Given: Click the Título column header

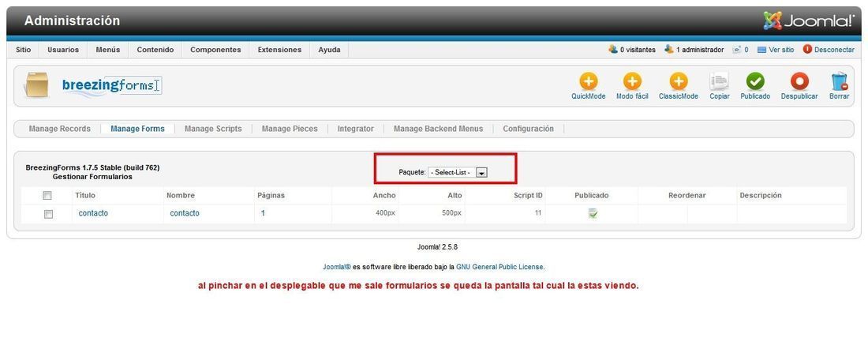Looking at the screenshot, I should tap(85, 196).
